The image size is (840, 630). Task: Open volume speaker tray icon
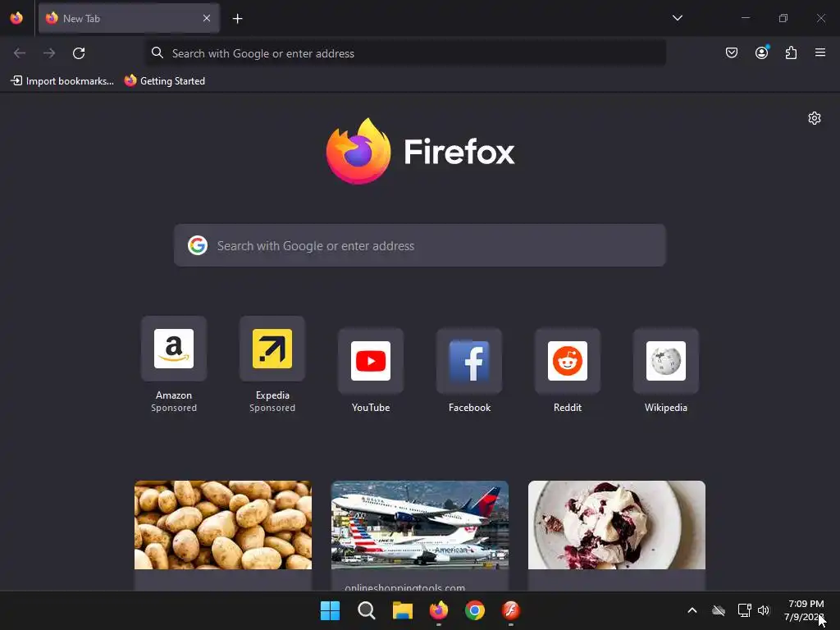(764, 610)
